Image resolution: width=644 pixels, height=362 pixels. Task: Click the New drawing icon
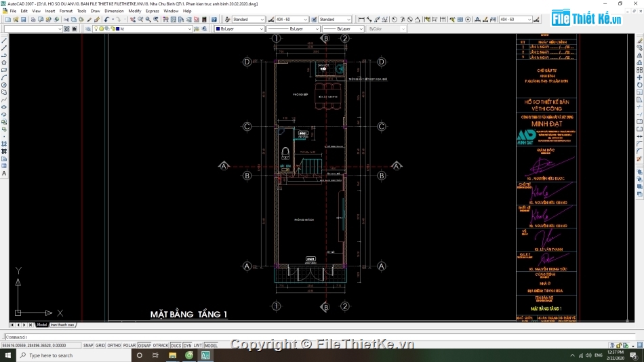pyautogui.click(x=8, y=19)
